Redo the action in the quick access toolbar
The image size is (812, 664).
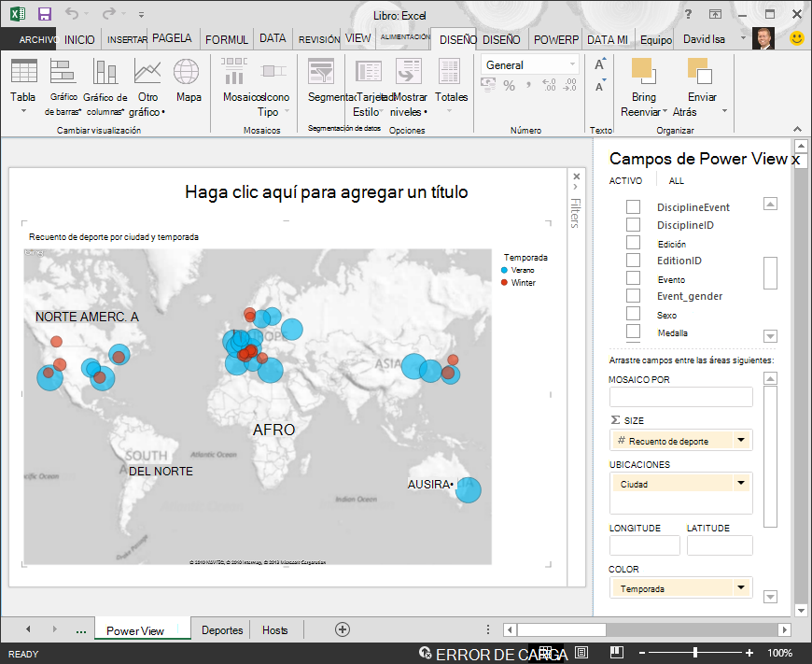point(109,14)
